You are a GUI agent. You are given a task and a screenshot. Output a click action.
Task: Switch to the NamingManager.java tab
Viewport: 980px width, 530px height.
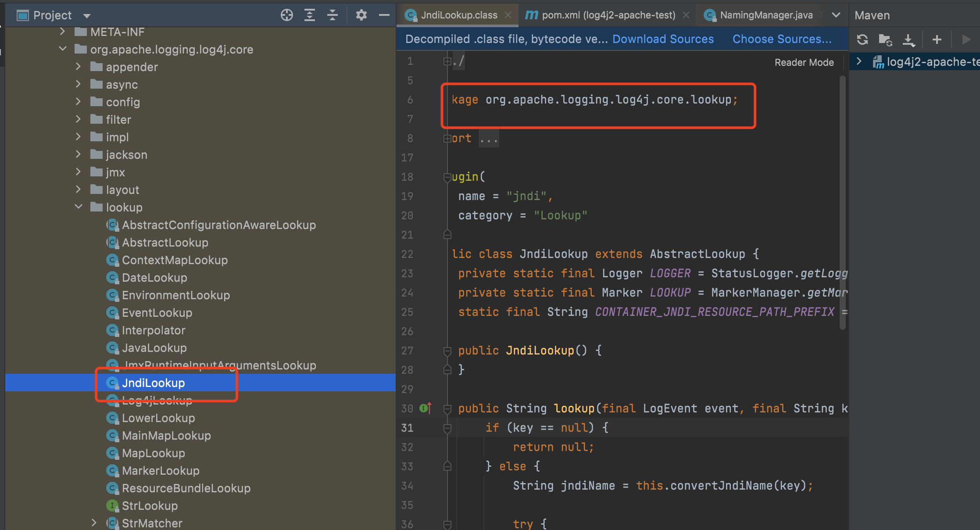[765, 15]
